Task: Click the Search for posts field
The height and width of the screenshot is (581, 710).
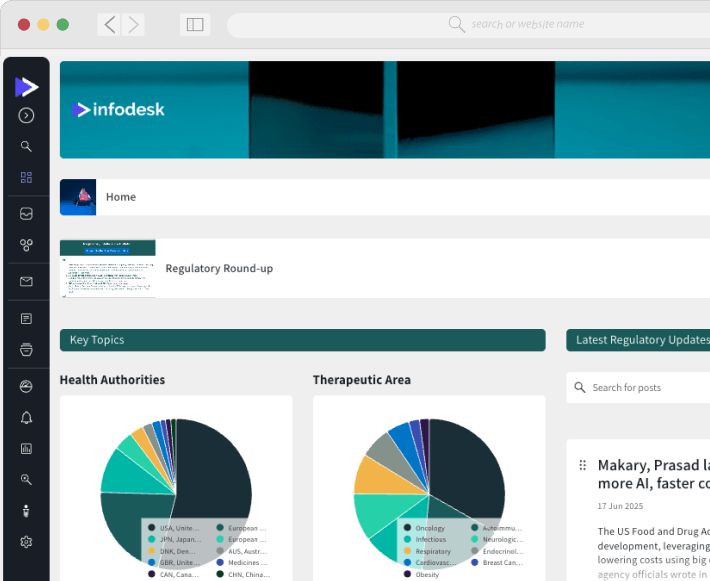Action: coord(640,387)
